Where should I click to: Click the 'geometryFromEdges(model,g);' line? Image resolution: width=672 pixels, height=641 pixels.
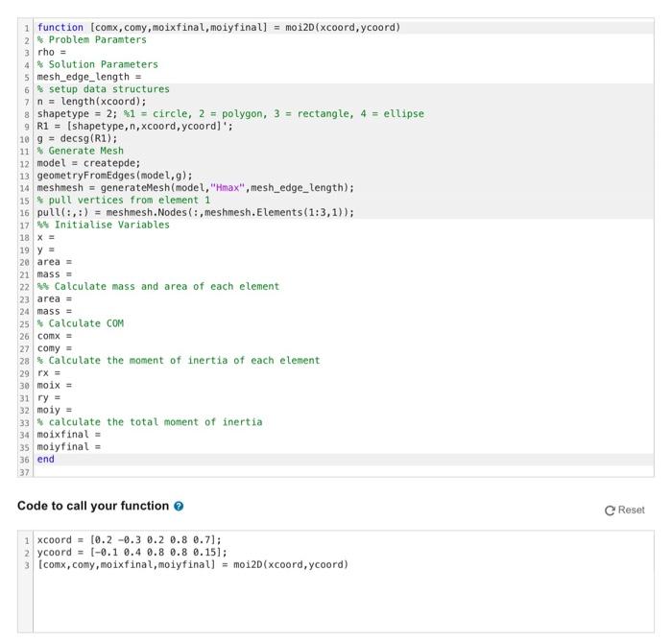115,176
